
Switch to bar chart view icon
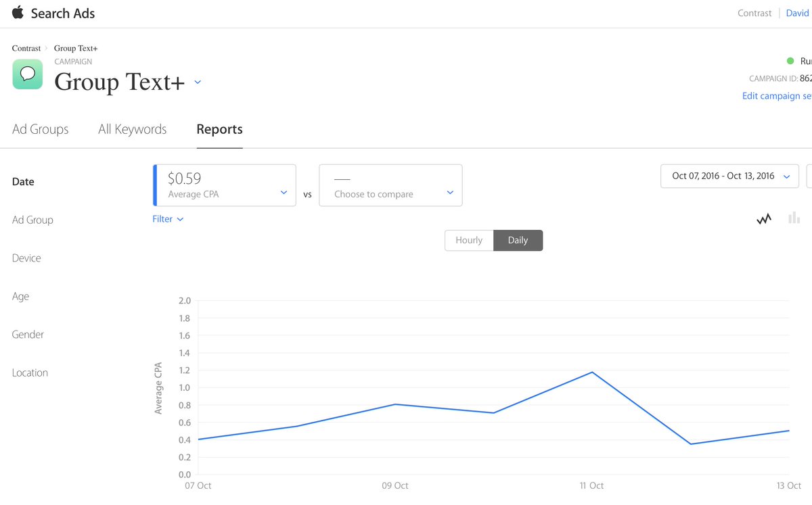point(794,218)
